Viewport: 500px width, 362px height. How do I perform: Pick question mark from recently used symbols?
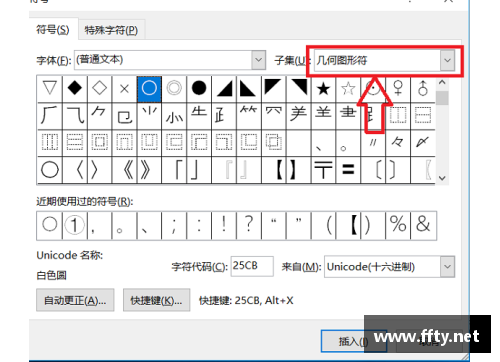(249, 225)
